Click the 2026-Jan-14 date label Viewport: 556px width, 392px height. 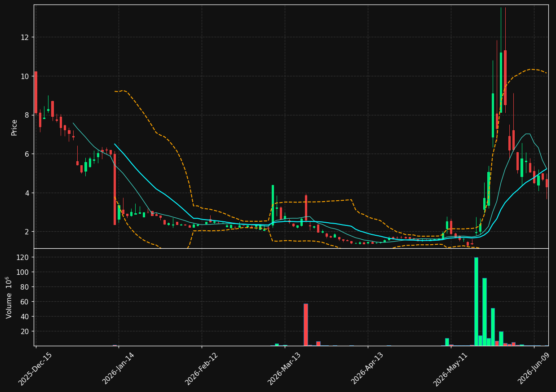click(119, 368)
